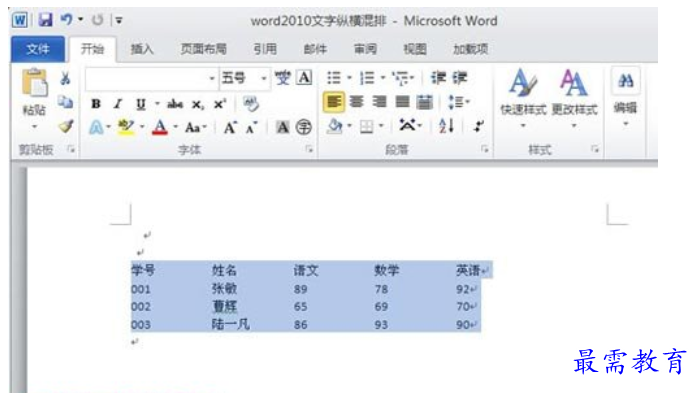Click the Undo arrow icon
Viewport: 695px width, 393px height.
[x=66, y=19]
